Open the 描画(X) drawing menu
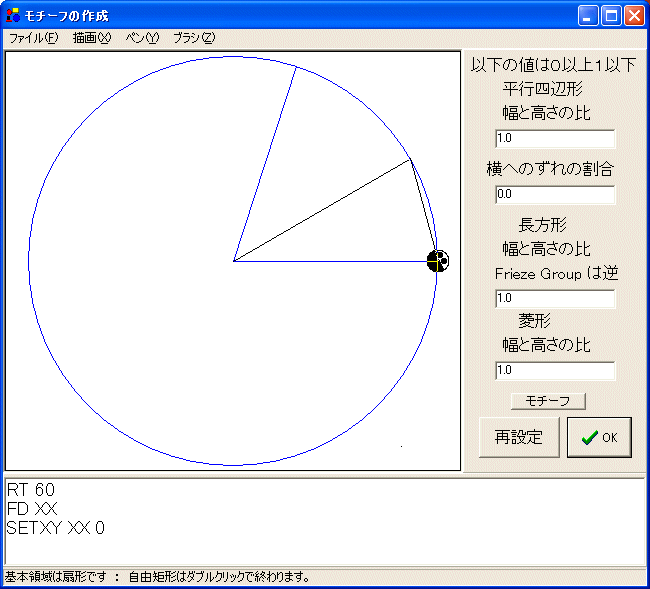 [91, 38]
